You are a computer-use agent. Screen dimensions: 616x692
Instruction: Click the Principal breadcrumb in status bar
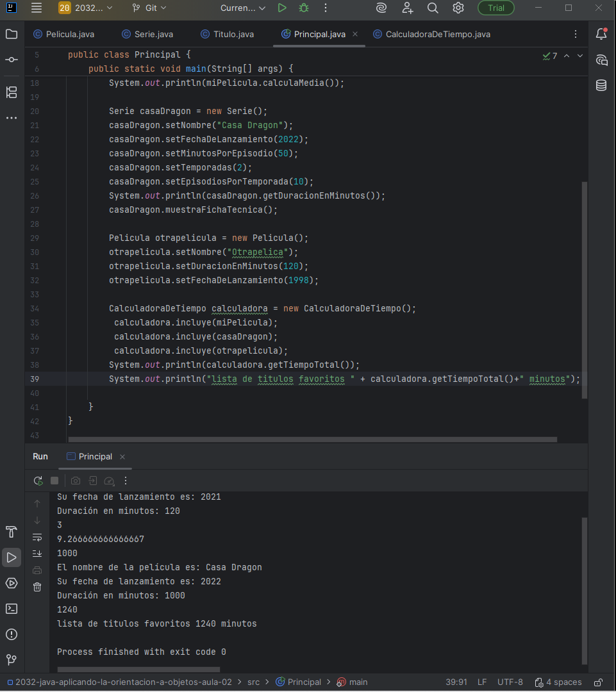(x=299, y=682)
